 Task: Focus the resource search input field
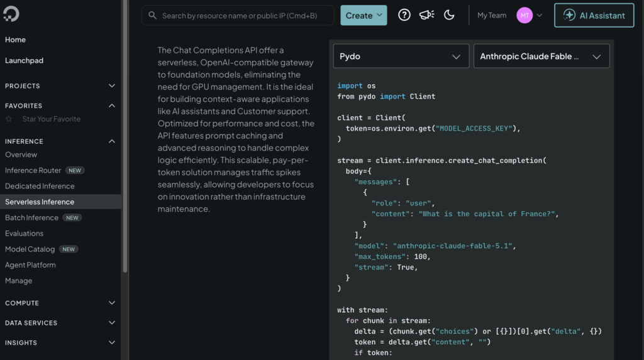238,15
